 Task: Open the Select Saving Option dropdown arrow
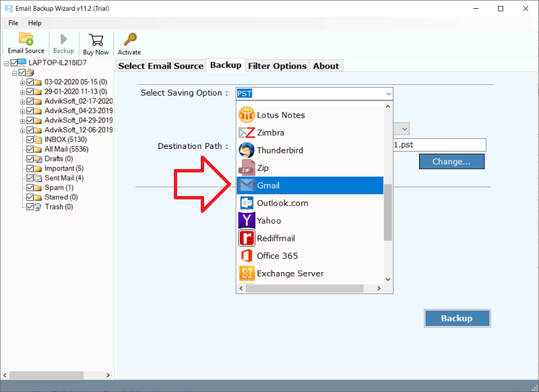(x=388, y=94)
